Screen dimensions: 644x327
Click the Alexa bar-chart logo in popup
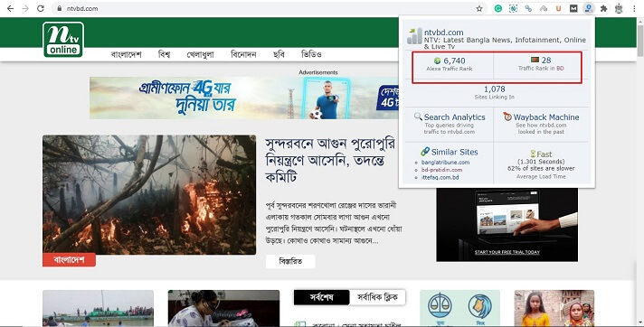pos(414,36)
